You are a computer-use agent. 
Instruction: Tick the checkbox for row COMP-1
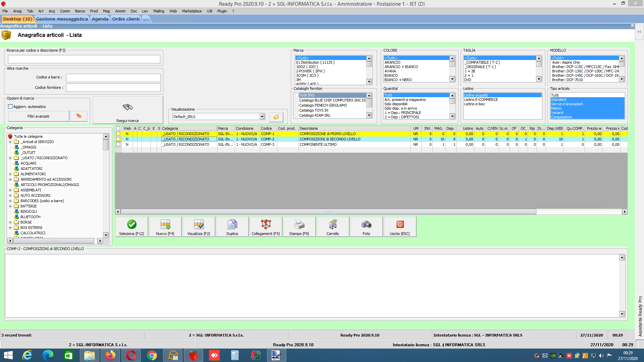(118, 134)
